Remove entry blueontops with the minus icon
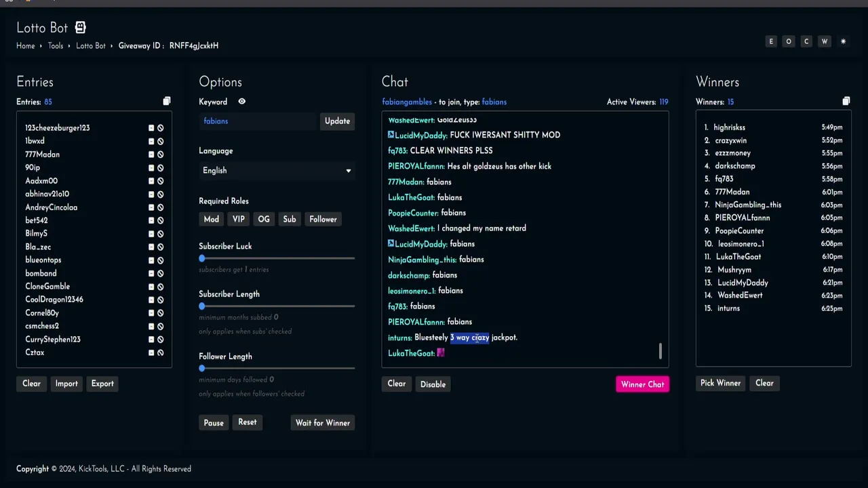Image resolution: width=868 pixels, height=488 pixels. pyautogui.click(x=151, y=260)
